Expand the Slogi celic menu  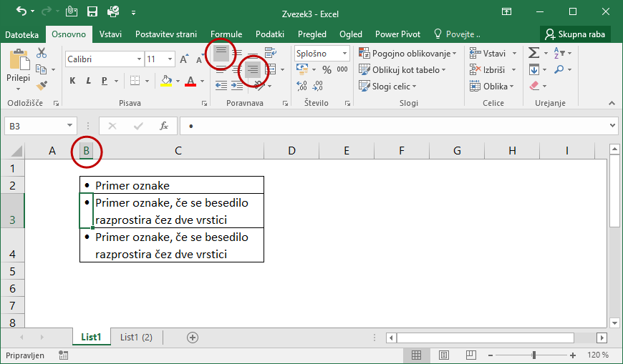click(x=387, y=86)
